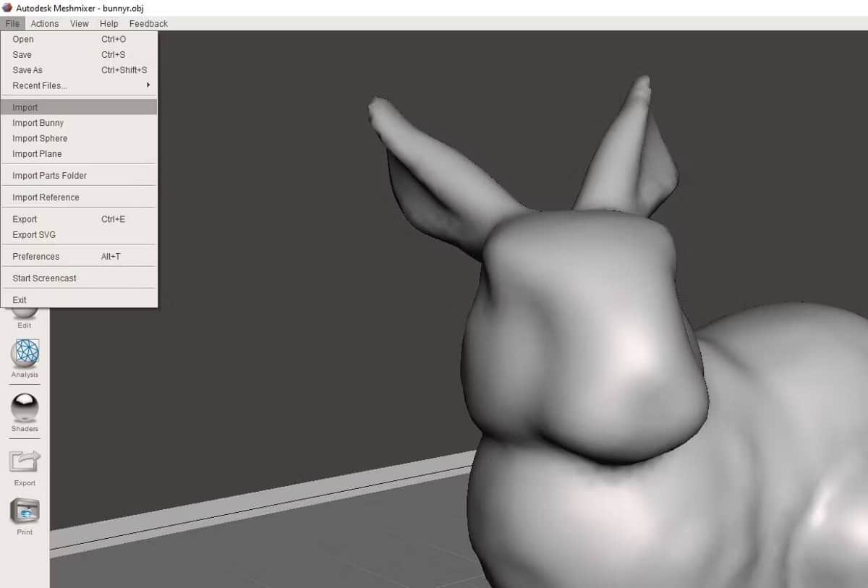Choose Start Screencast menu entry

click(79, 278)
